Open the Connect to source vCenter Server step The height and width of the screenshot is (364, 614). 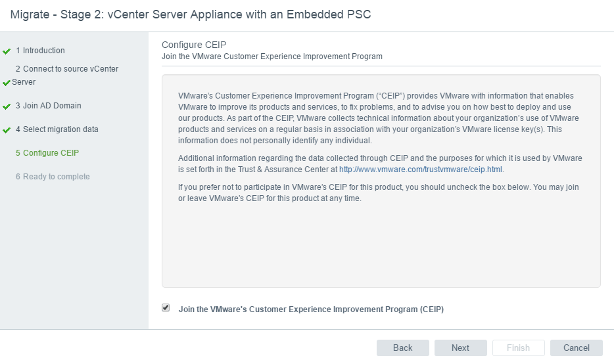click(x=66, y=69)
